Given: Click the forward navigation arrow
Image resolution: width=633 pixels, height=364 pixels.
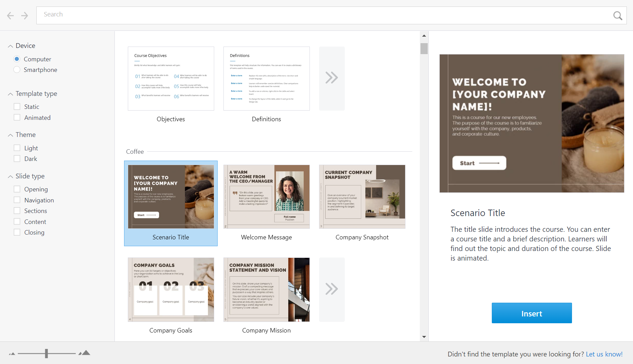Looking at the screenshot, I should (x=24, y=15).
